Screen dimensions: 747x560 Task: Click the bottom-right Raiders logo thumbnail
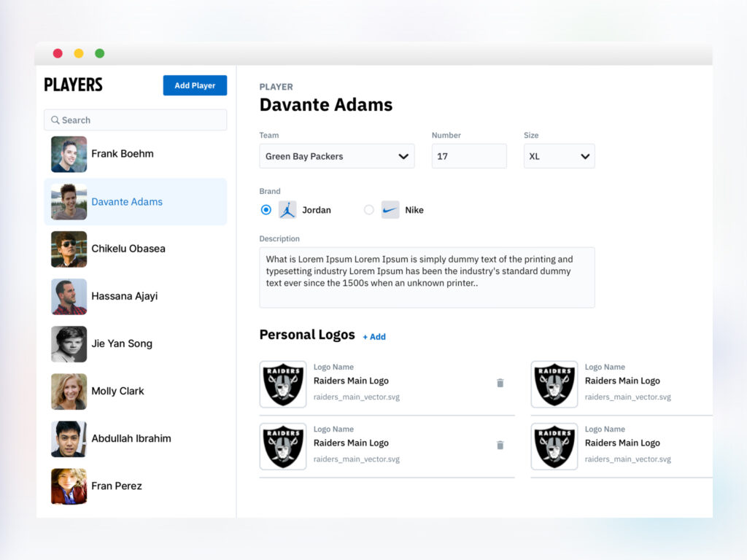[x=554, y=447]
